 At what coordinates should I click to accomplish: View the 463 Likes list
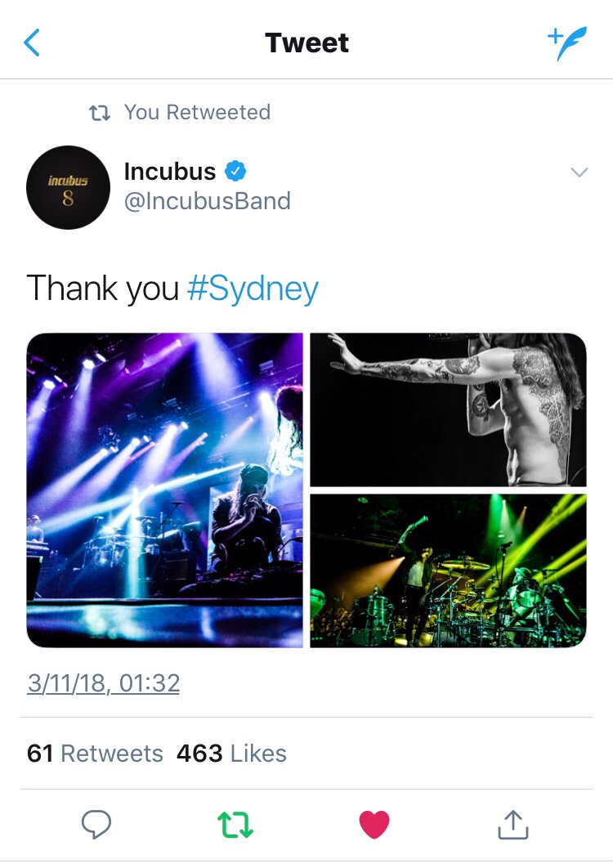click(231, 754)
